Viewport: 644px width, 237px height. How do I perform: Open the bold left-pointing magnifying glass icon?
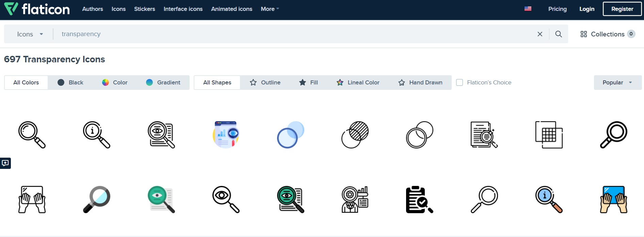point(614,135)
